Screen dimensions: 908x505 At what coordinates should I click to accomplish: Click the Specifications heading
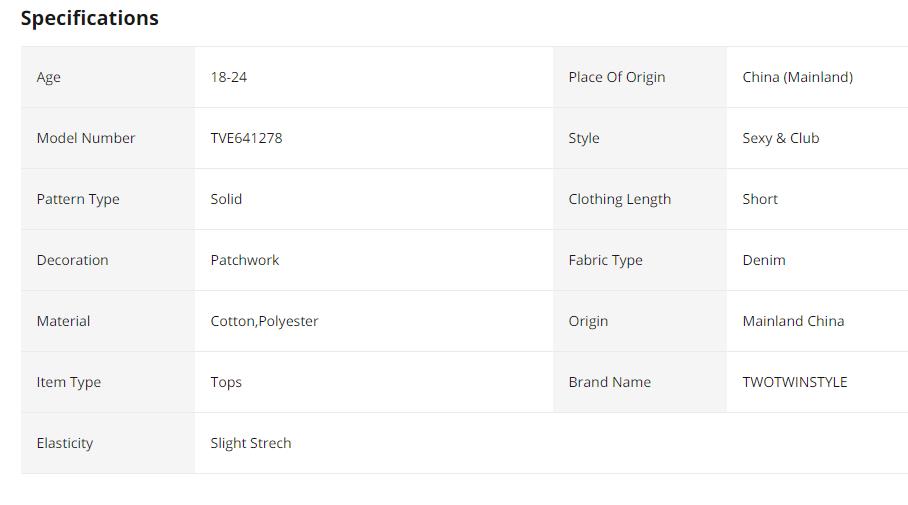(x=89, y=18)
